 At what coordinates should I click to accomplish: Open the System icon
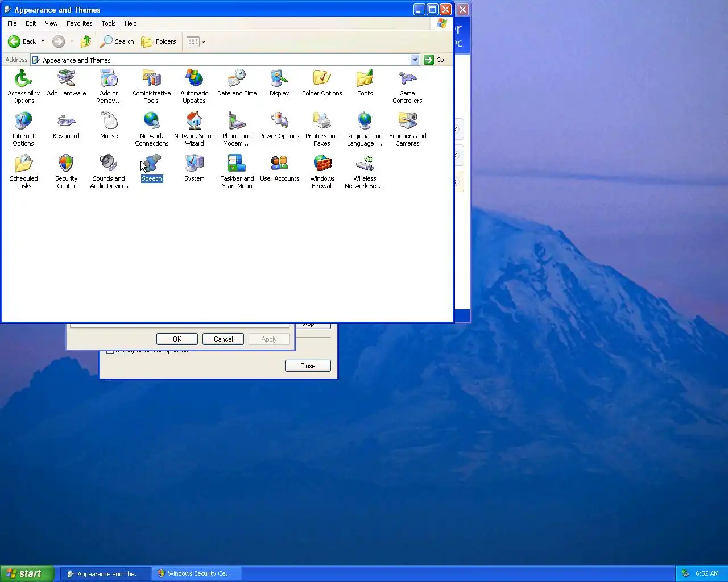[194, 168]
